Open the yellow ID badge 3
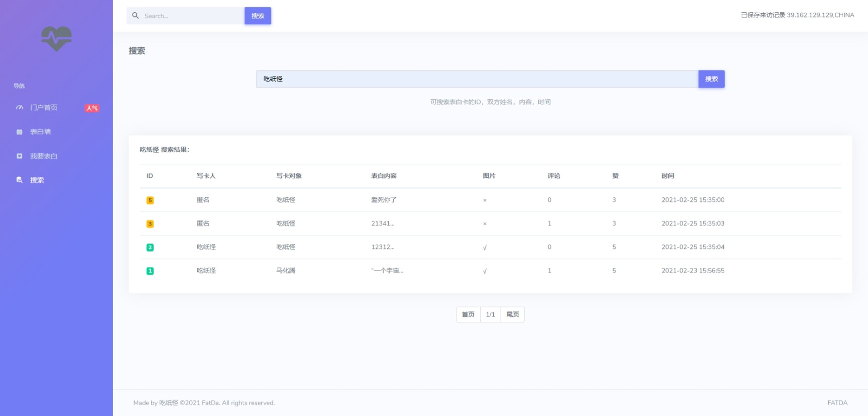This screenshot has width=868, height=416. click(x=150, y=224)
